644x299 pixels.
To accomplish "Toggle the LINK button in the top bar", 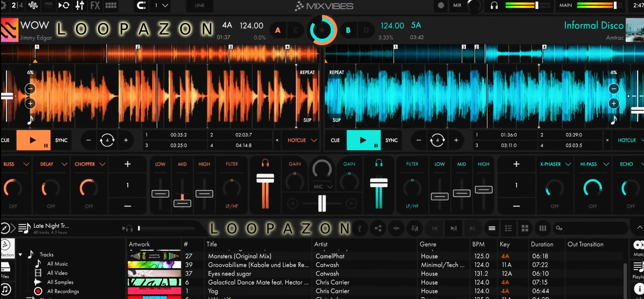I will coord(199,5).
